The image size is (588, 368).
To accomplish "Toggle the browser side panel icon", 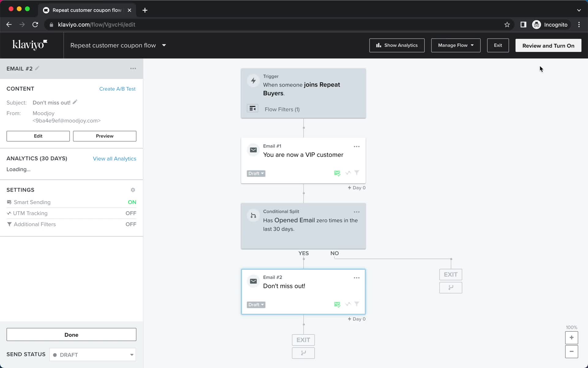I will point(523,25).
